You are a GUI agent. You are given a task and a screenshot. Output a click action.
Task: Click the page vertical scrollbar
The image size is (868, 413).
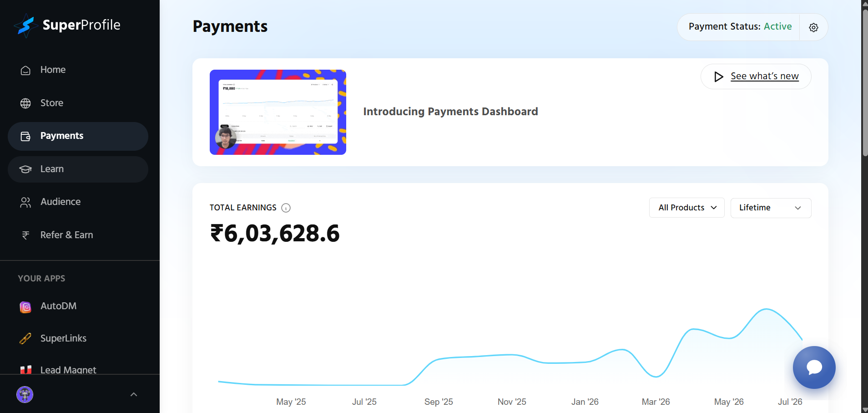[x=864, y=82]
